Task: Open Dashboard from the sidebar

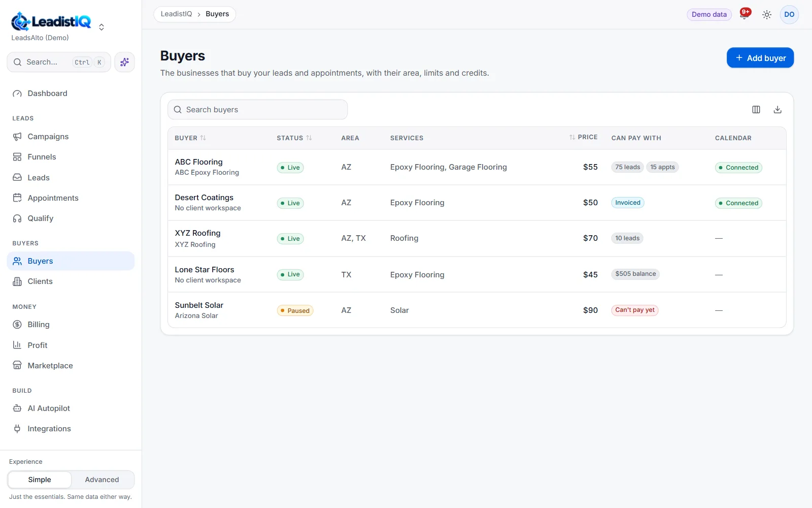Action: [71, 93]
